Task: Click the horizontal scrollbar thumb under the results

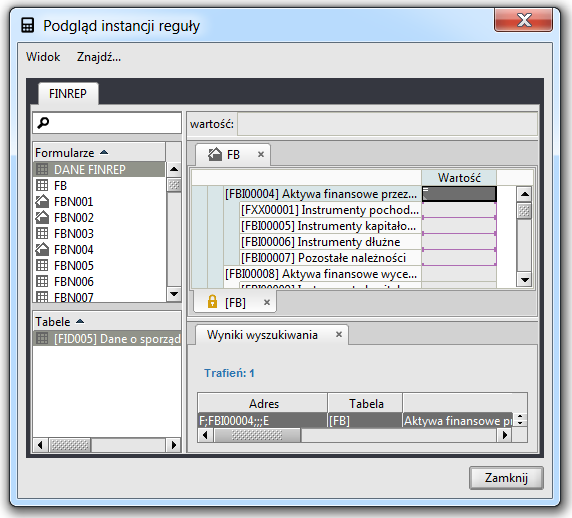Action: click(257, 435)
